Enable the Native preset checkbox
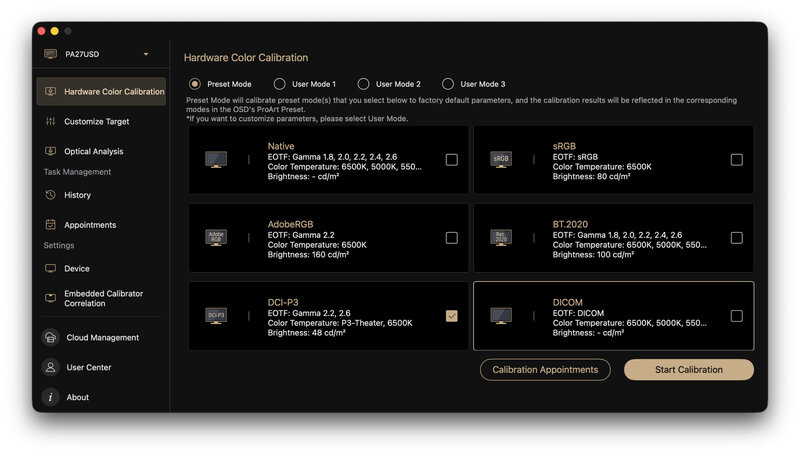This screenshot has width=800, height=455. tap(452, 160)
